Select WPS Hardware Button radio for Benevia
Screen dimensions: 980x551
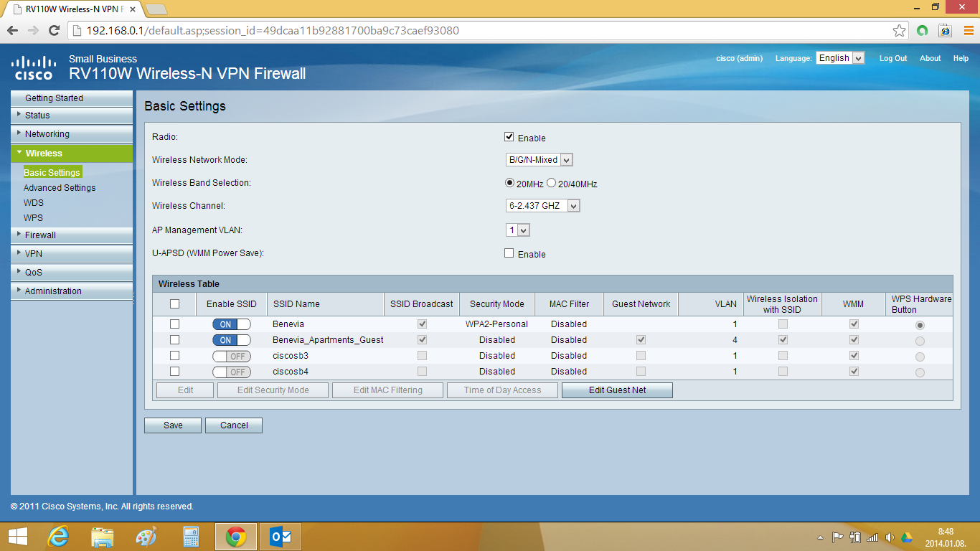click(x=920, y=325)
